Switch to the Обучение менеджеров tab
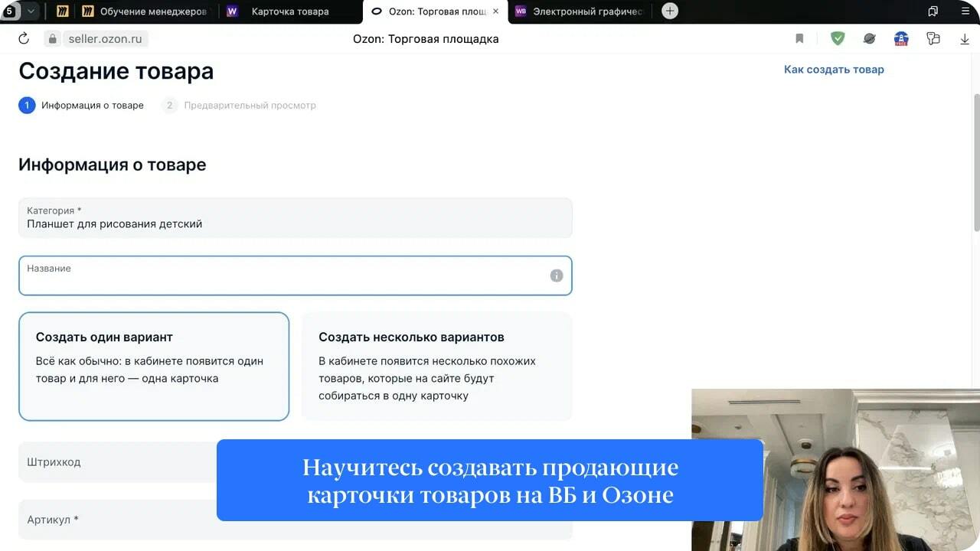Image resolution: width=980 pixels, height=551 pixels. 144,11
